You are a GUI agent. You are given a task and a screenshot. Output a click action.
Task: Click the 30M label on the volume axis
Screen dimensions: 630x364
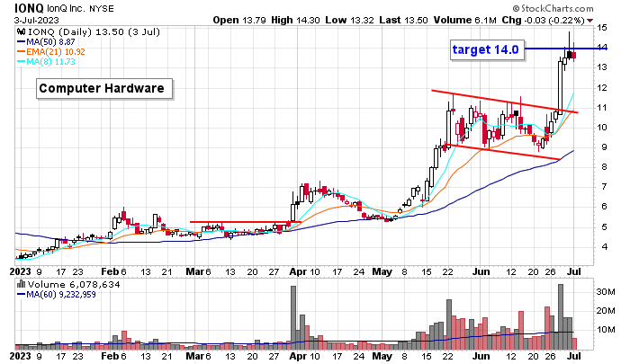(606, 292)
